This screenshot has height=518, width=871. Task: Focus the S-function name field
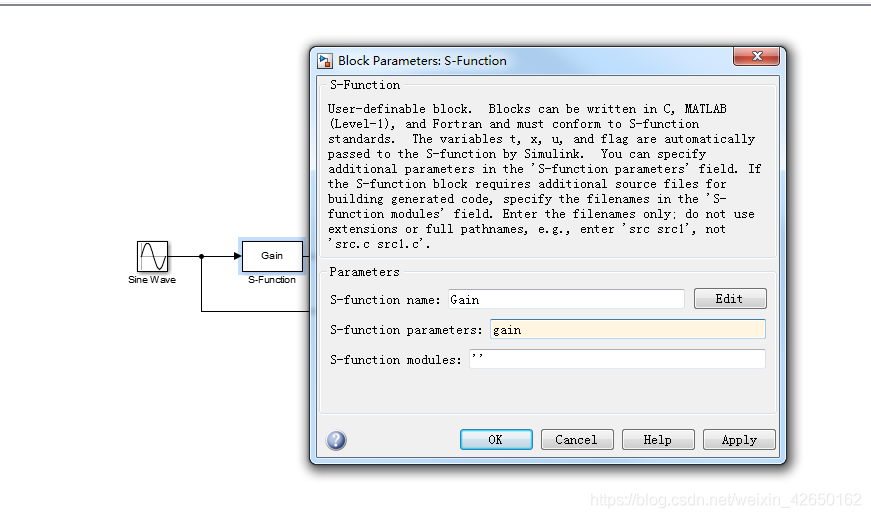565,299
